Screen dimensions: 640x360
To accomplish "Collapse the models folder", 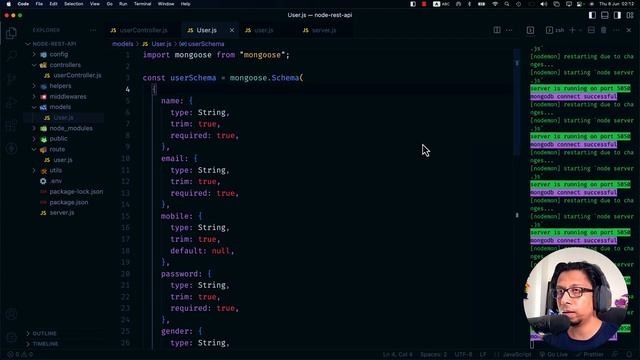I will 64,107.
